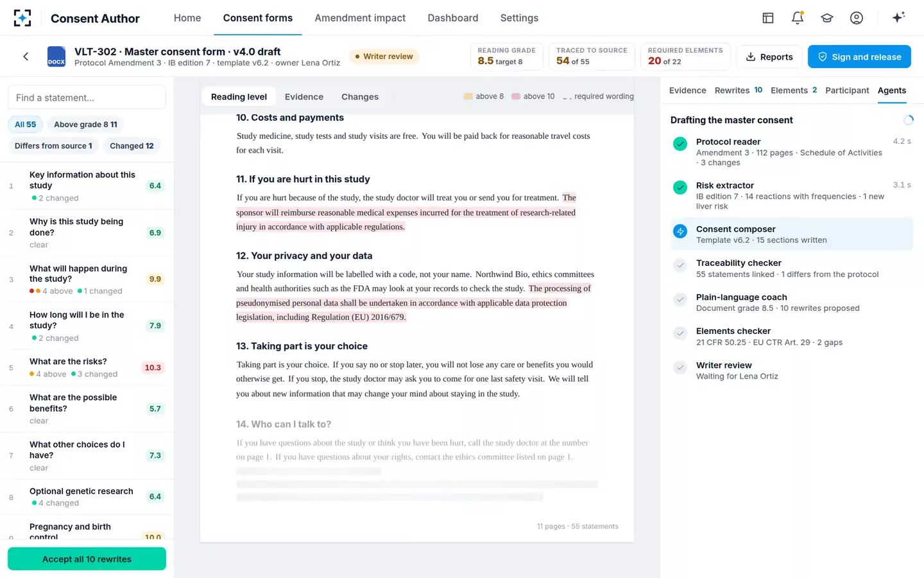Viewport: 924px width, 578px height.
Task: Click the Writer review status badge
Action: pos(384,57)
